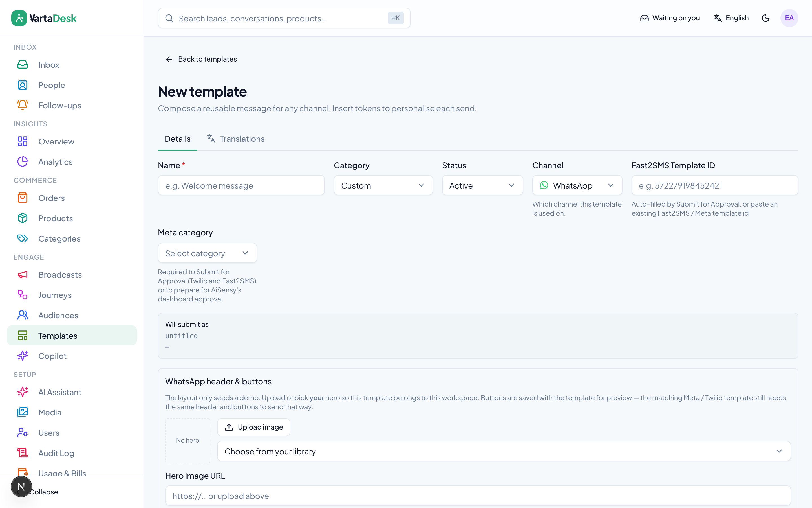Focus the template Name field
This screenshot has height=508, width=812.
click(x=241, y=185)
